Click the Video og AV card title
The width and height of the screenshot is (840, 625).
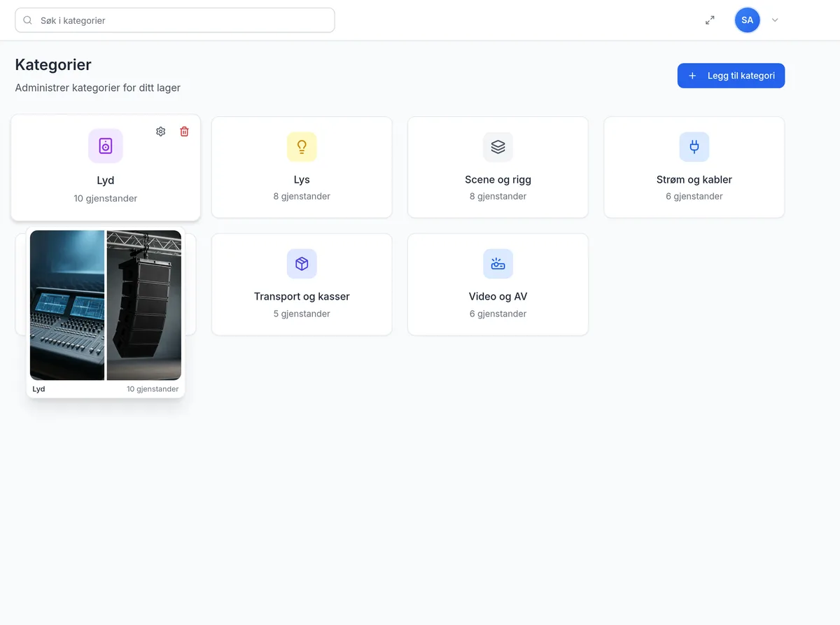point(498,296)
